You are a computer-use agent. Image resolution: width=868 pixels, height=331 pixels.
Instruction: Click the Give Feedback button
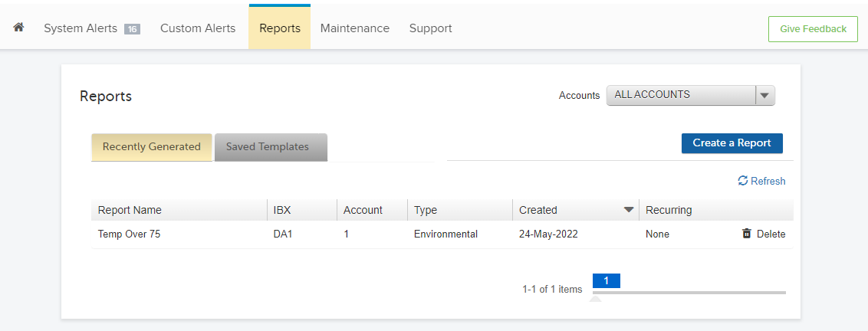coord(813,29)
